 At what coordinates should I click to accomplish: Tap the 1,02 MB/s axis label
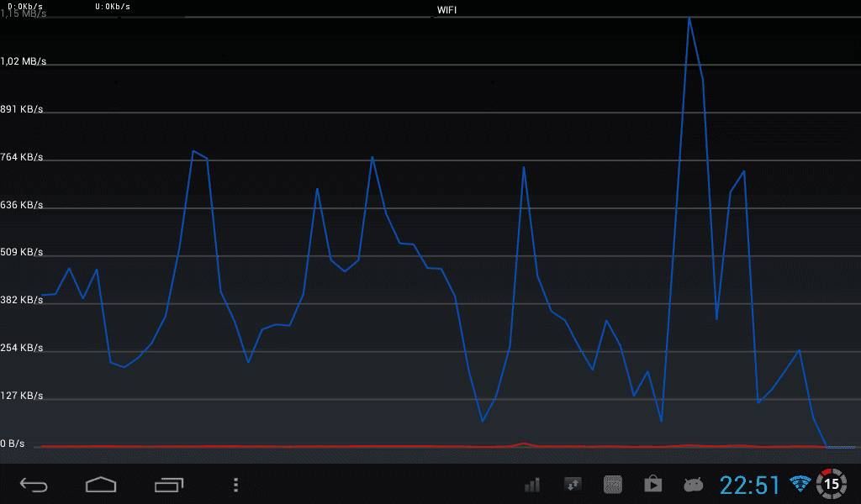pos(23,61)
